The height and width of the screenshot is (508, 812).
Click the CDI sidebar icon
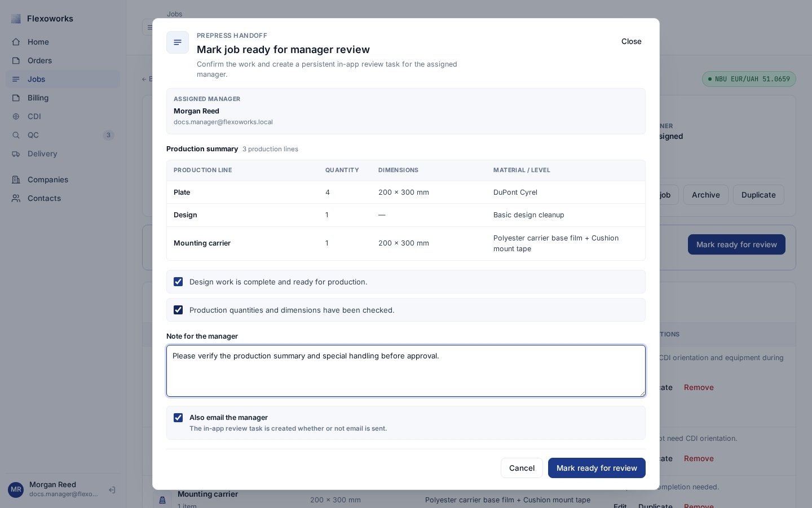[16, 116]
